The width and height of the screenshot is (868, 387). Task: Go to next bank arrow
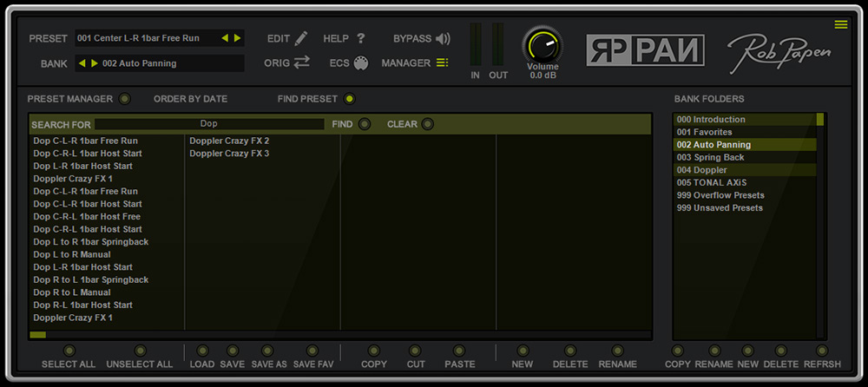(94, 63)
